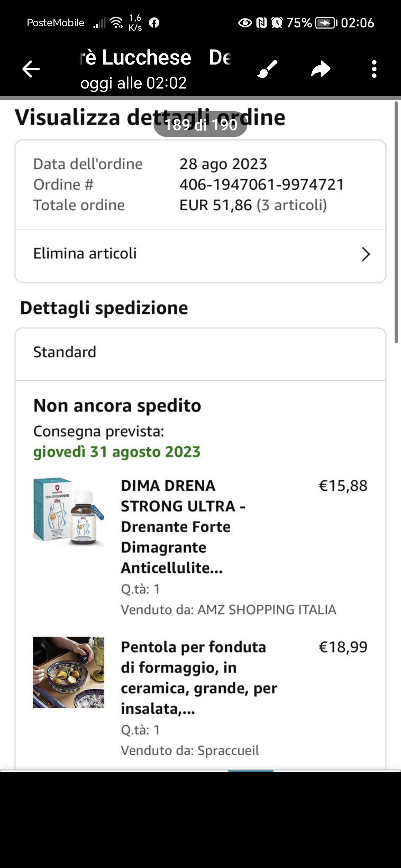Open DIMA DRENA STRONG ULTRA product title
This screenshot has width=401, height=868.
tap(183, 527)
